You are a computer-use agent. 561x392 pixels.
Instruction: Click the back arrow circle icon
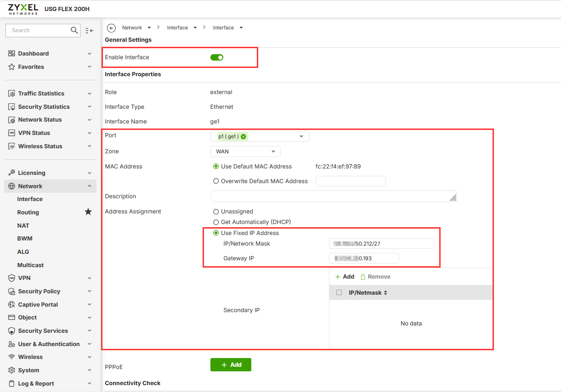pyautogui.click(x=111, y=28)
